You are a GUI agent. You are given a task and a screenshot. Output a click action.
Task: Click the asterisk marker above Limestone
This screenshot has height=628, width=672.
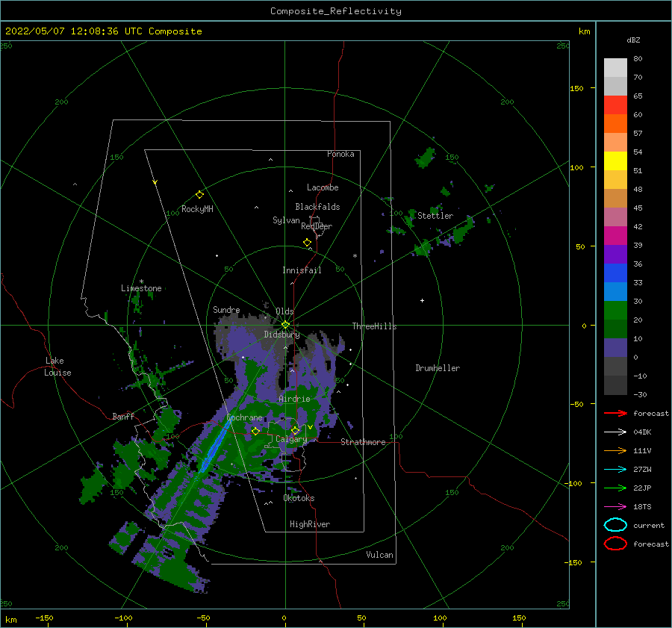coord(141,282)
